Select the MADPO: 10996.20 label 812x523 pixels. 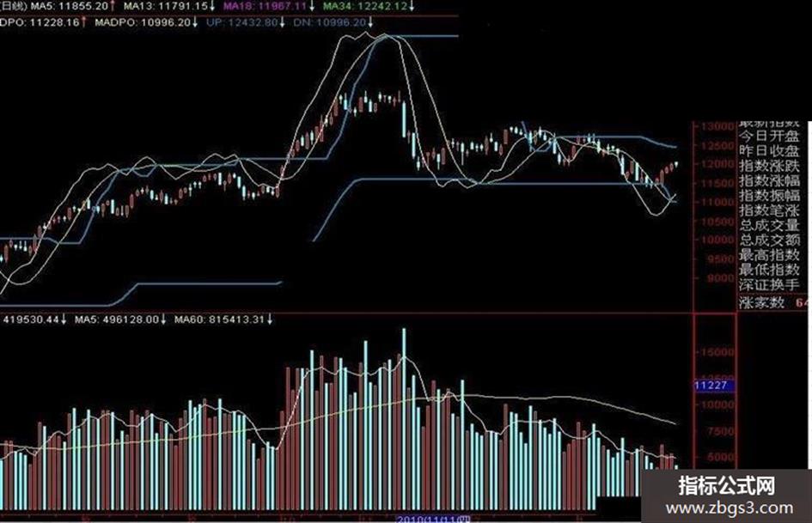pyautogui.click(x=147, y=22)
